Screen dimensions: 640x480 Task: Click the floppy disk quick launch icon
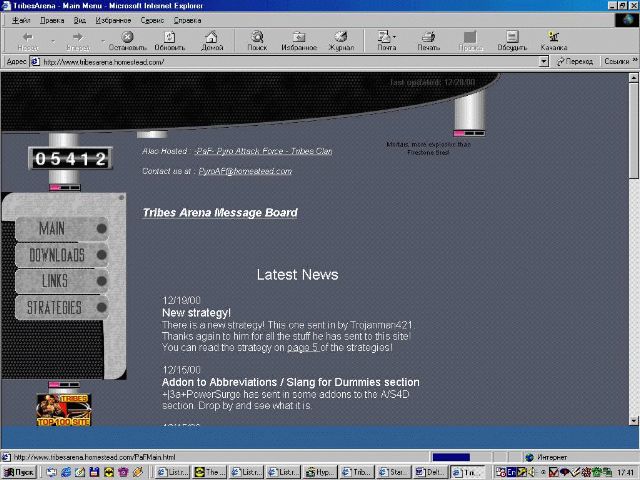click(94, 472)
